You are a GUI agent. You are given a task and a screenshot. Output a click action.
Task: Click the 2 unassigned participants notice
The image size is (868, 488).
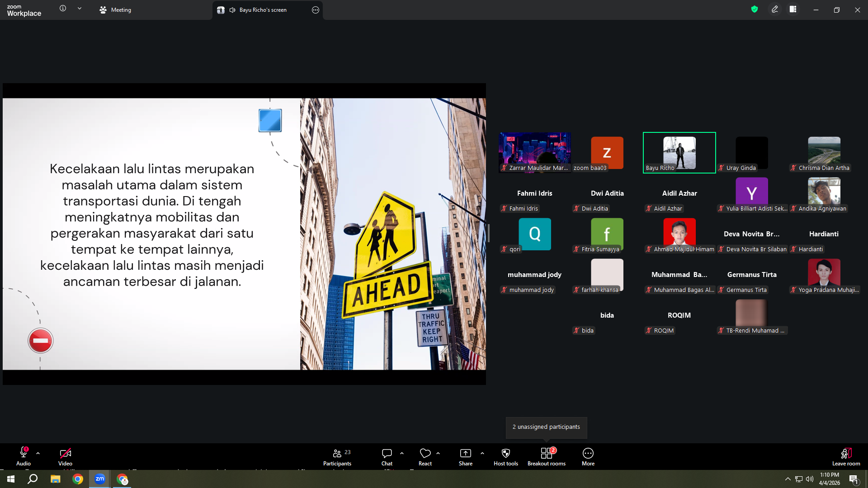pyautogui.click(x=546, y=427)
